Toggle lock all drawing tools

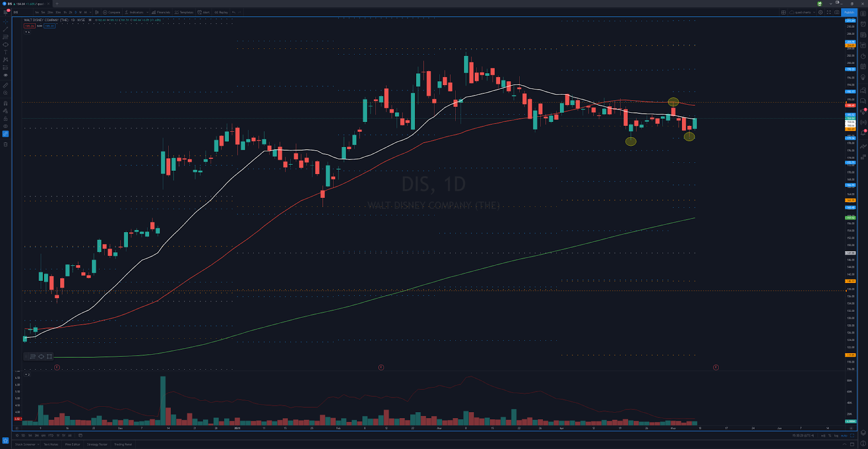(x=5, y=118)
